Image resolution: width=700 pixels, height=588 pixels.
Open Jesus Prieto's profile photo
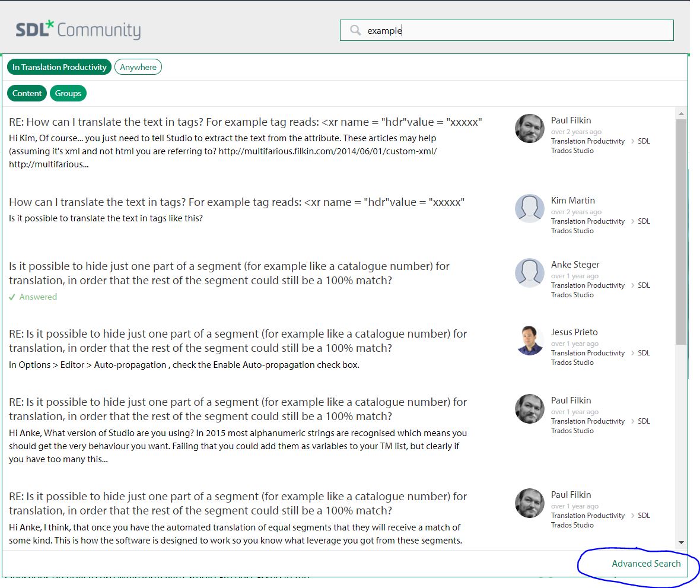(529, 341)
